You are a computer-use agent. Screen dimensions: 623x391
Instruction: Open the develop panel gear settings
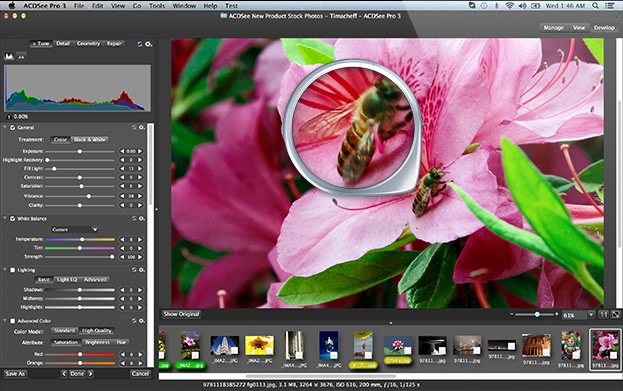pos(148,44)
